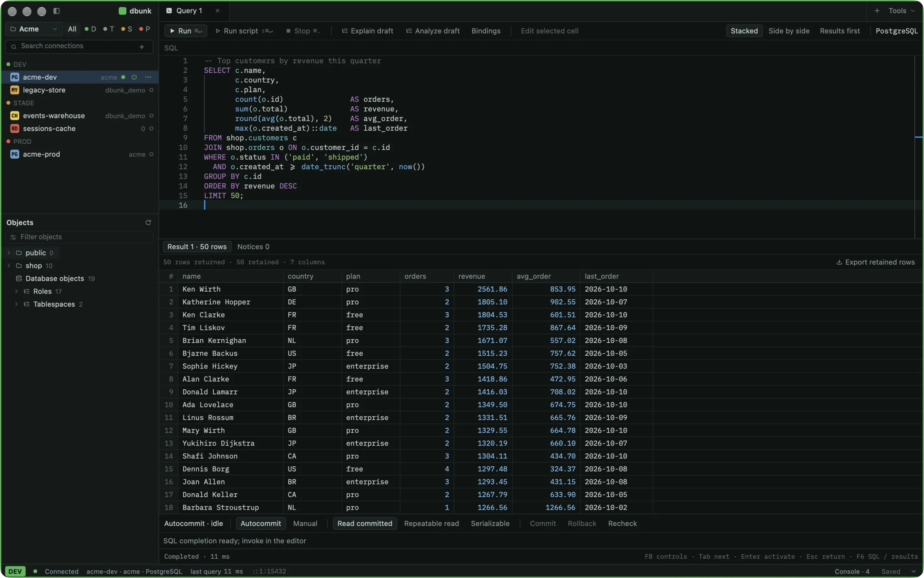The height and width of the screenshot is (578, 924).
Task: Click the RD icon of sessions-cache
Action: [15, 129]
